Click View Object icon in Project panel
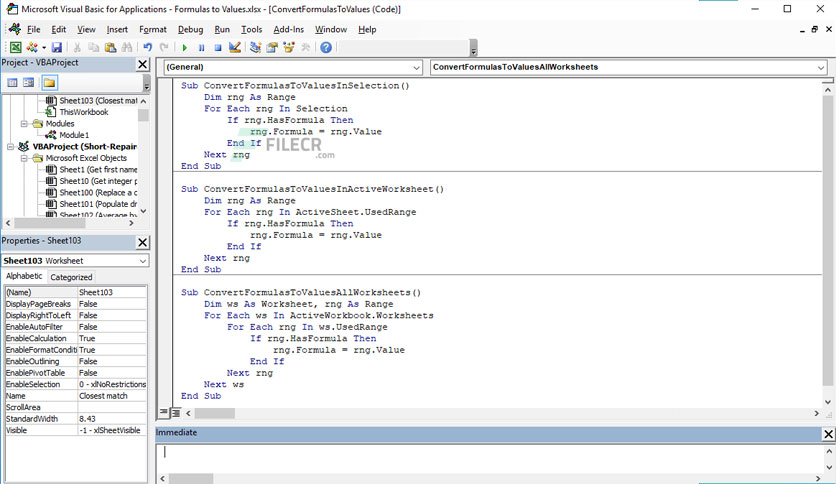Image resolution: width=836 pixels, height=484 pixels. pos(29,83)
